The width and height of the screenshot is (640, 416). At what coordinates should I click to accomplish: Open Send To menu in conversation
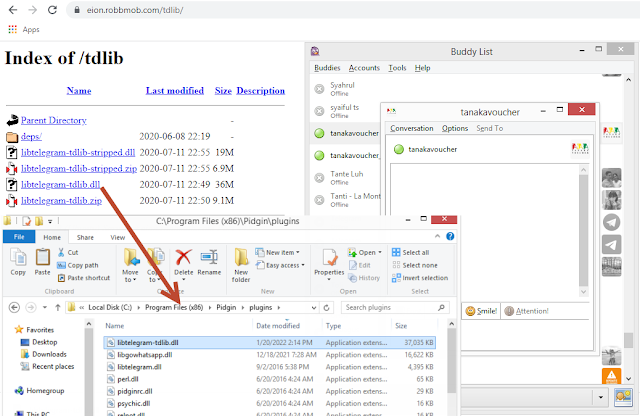[x=489, y=128]
